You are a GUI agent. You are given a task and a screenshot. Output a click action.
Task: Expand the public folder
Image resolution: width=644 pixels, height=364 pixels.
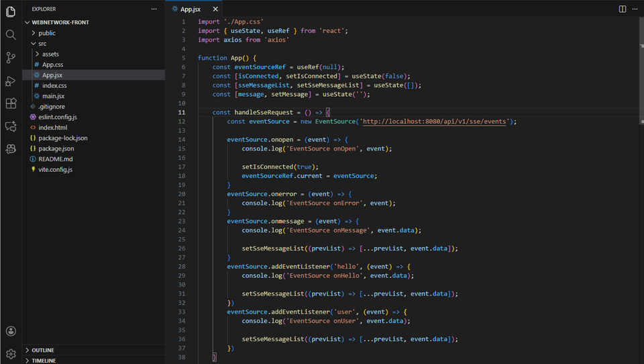(x=47, y=33)
